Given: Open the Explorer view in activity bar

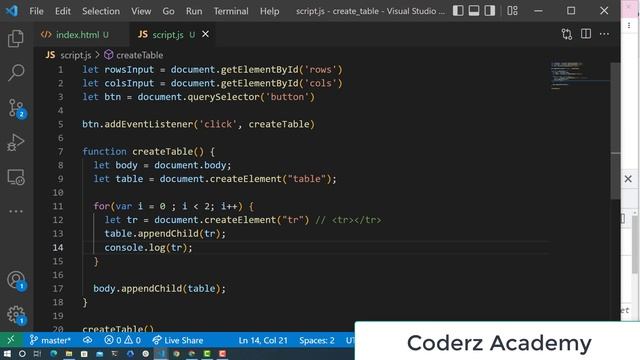Looking at the screenshot, I should pyautogui.click(x=16, y=38).
